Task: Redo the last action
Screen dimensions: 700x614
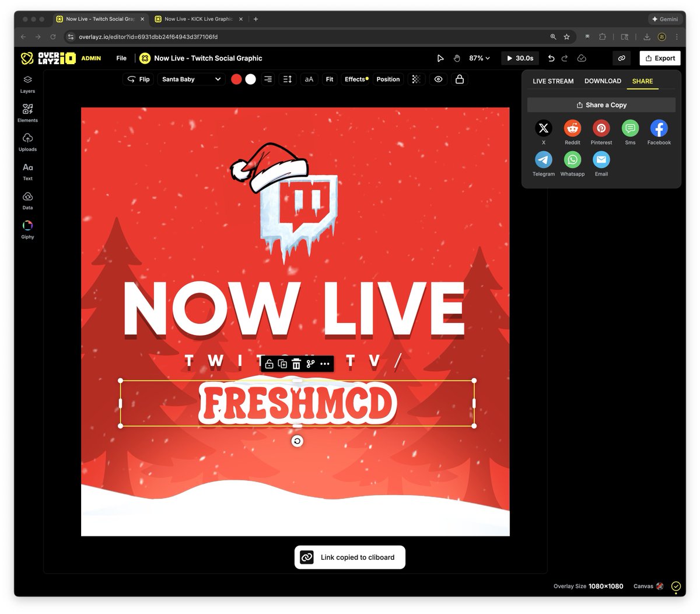Action: coord(565,58)
